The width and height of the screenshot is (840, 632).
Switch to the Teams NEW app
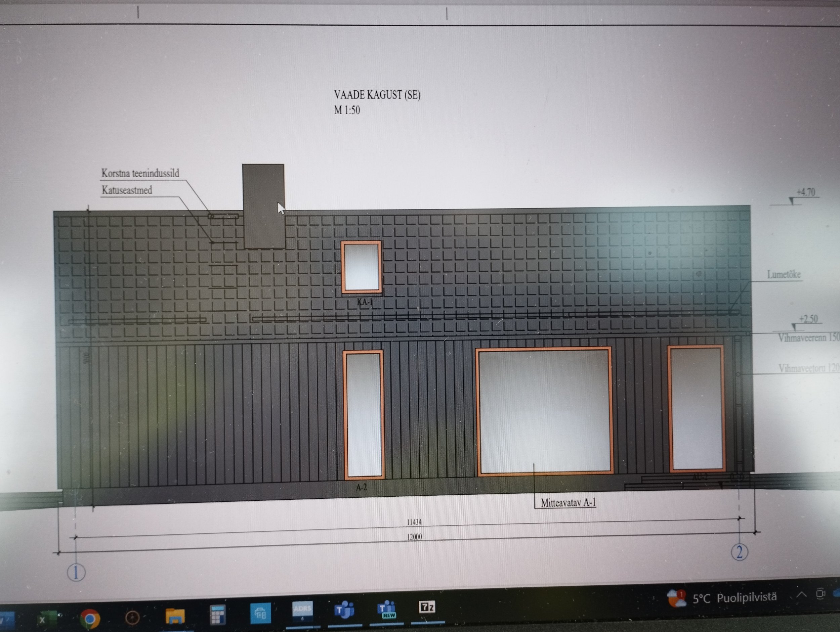pos(387,610)
